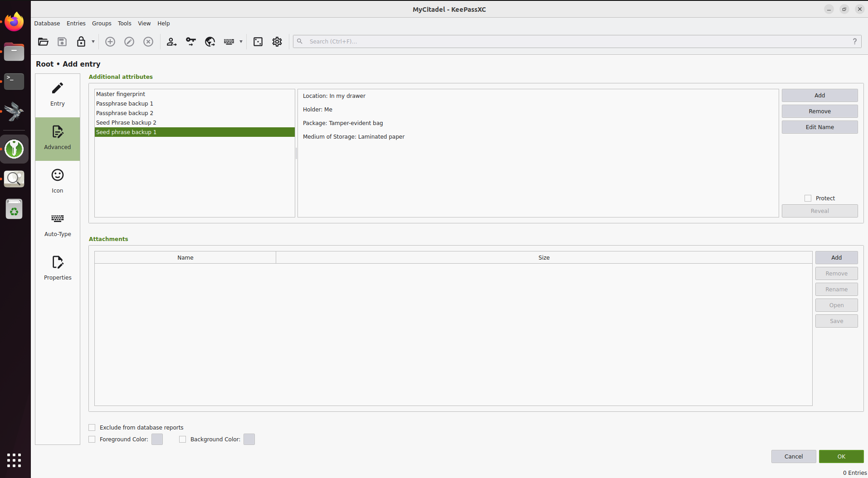Image resolution: width=868 pixels, height=478 pixels.
Task: Click the search help question mark
Action: pos(855,41)
